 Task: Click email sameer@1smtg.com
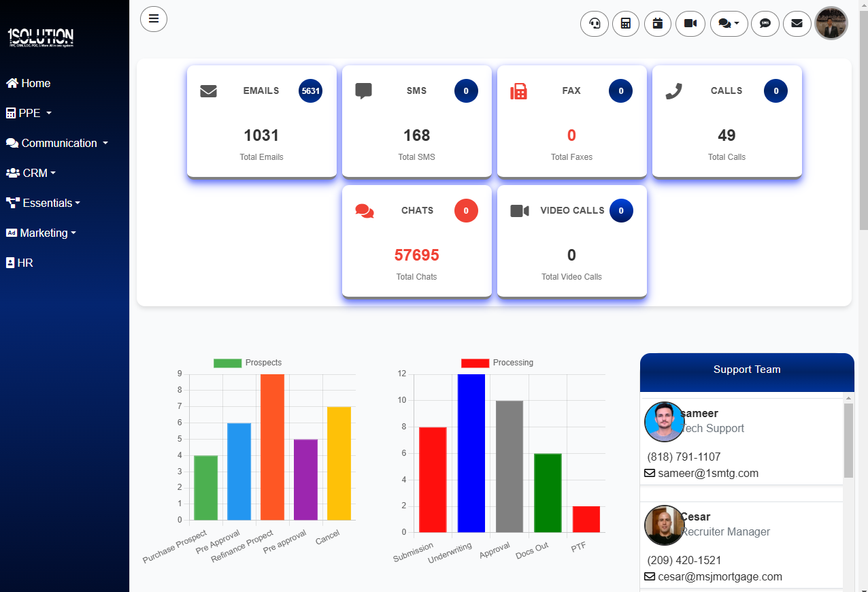(708, 473)
